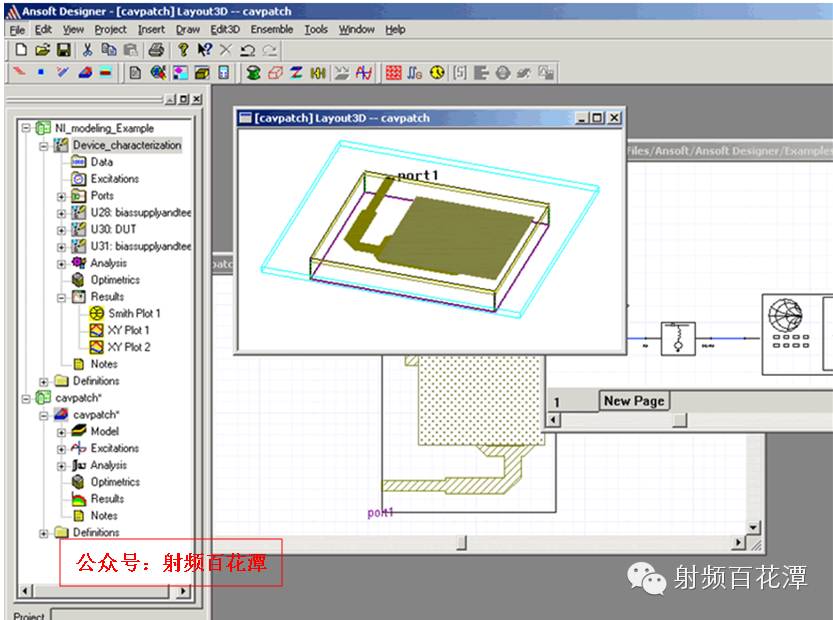The height and width of the screenshot is (620, 833).
Task: Open the Ensemble menu
Action: pyautogui.click(x=272, y=29)
